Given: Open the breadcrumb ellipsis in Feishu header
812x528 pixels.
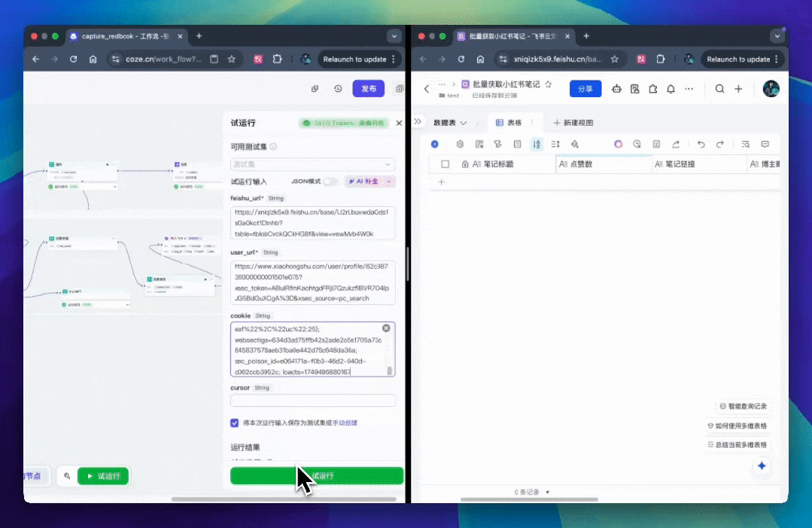Looking at the screenshot, I should click(x=442, y=84).
